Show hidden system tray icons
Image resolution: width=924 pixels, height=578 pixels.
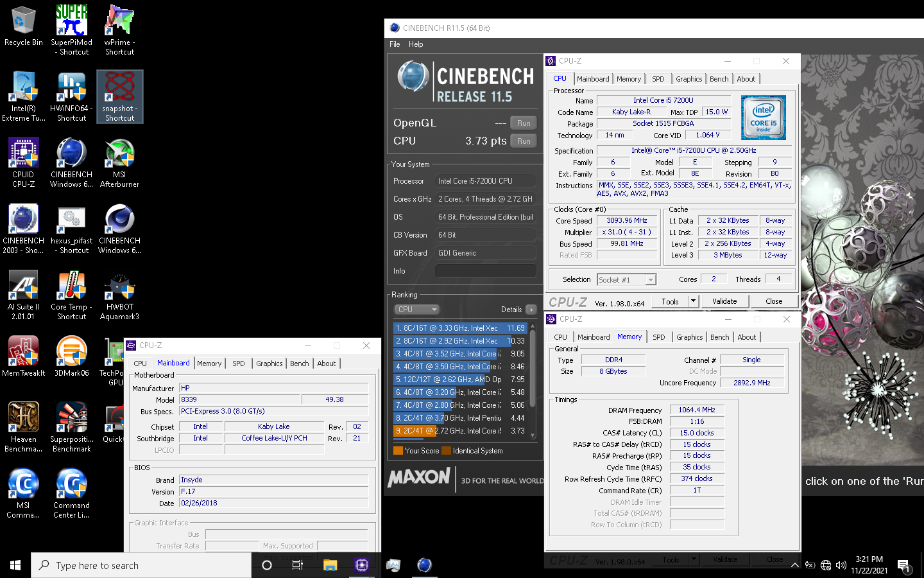[795, 566]
